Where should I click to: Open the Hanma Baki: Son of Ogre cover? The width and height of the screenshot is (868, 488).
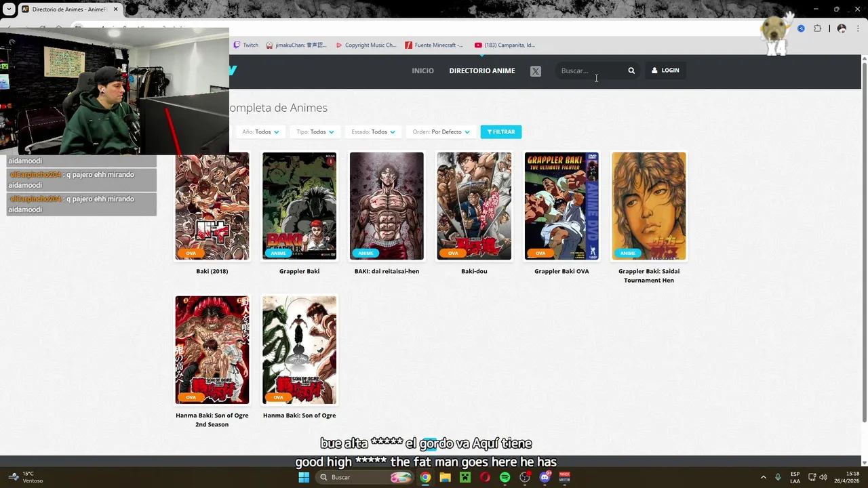pos(299,350)
